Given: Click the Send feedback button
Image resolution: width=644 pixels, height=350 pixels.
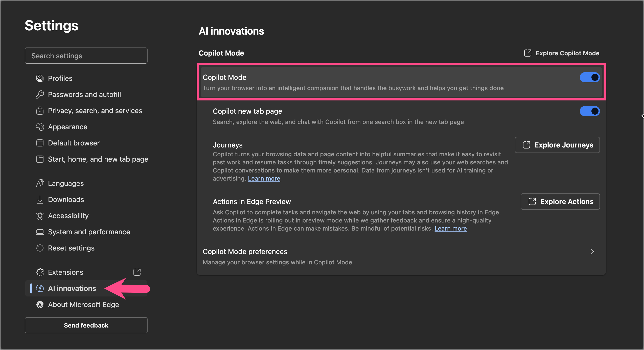Looking at the screenshot, I should click(86, 325).
